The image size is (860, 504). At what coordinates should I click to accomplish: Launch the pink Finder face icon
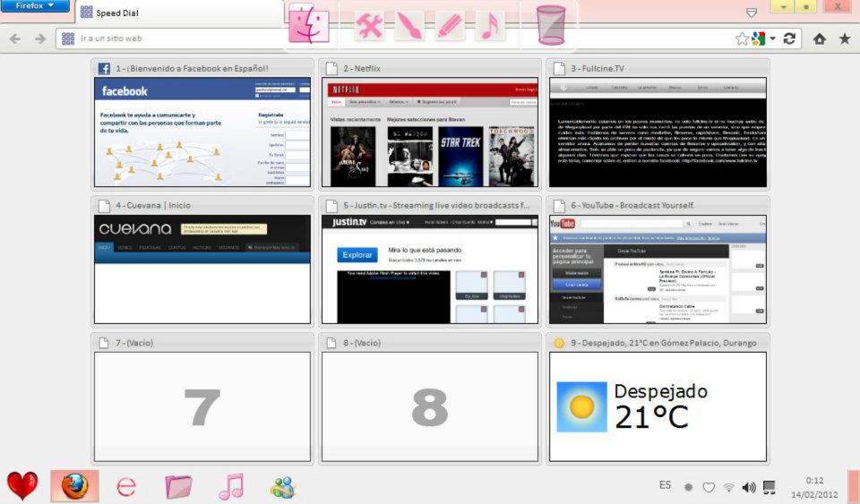click(x=308, y=23)
